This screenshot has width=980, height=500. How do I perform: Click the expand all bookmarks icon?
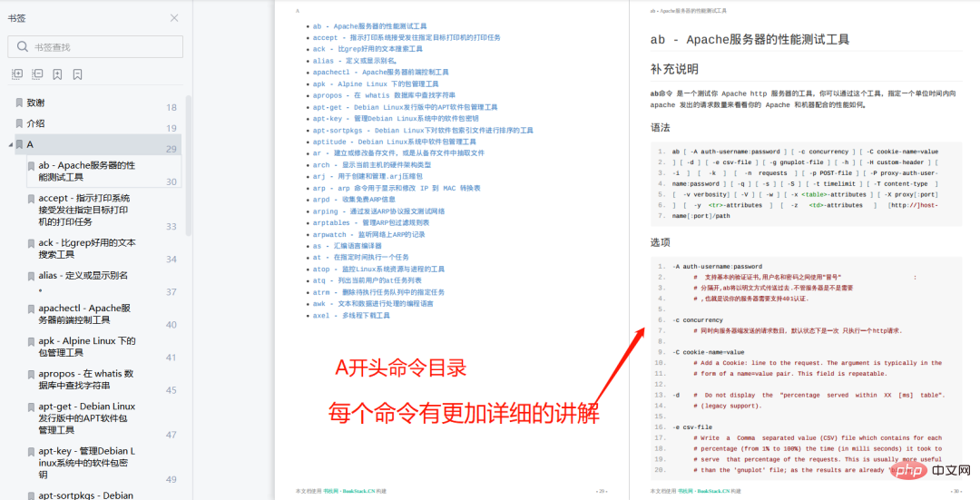(17, 74)
